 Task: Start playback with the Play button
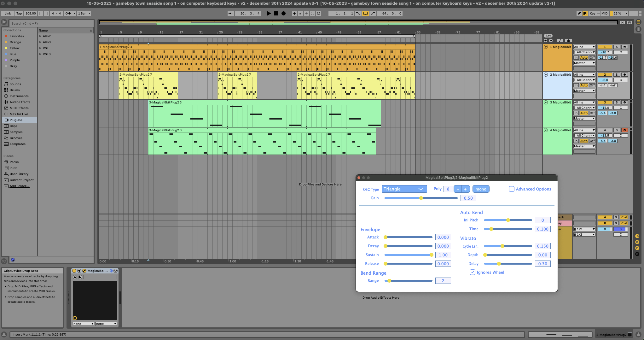(x=269, y=13)
